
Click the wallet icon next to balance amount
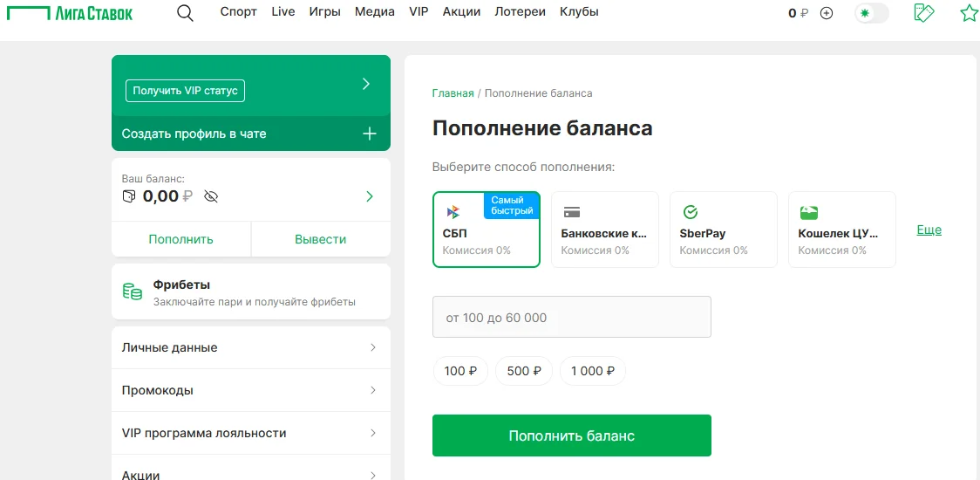point(129,196)
